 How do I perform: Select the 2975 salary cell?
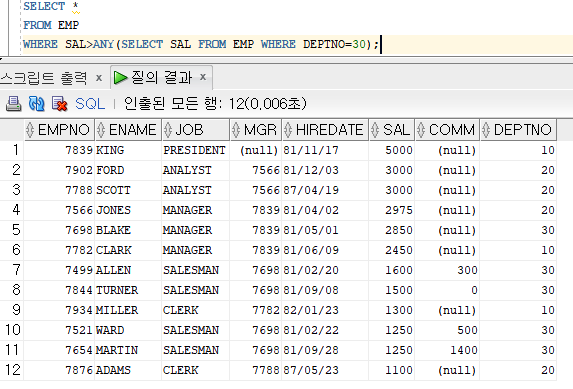(392, 210)
